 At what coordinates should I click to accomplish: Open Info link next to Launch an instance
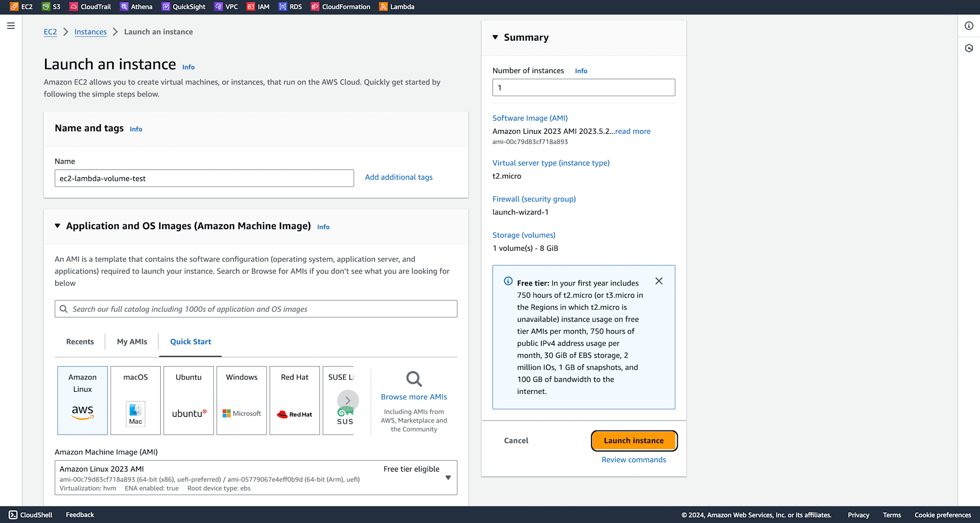[189, 67]
